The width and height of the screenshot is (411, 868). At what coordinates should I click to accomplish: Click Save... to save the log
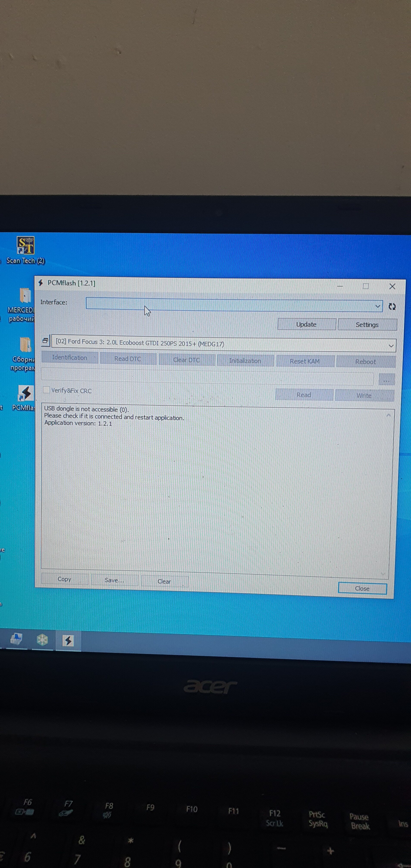pyautogui.click(x=114, y=580)
